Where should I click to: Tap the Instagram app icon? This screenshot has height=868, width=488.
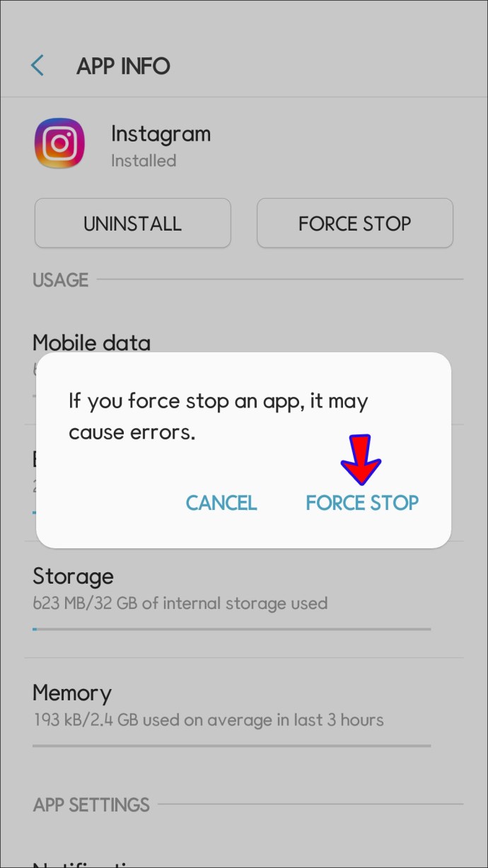pyautogui.click(x=60, y=144)
